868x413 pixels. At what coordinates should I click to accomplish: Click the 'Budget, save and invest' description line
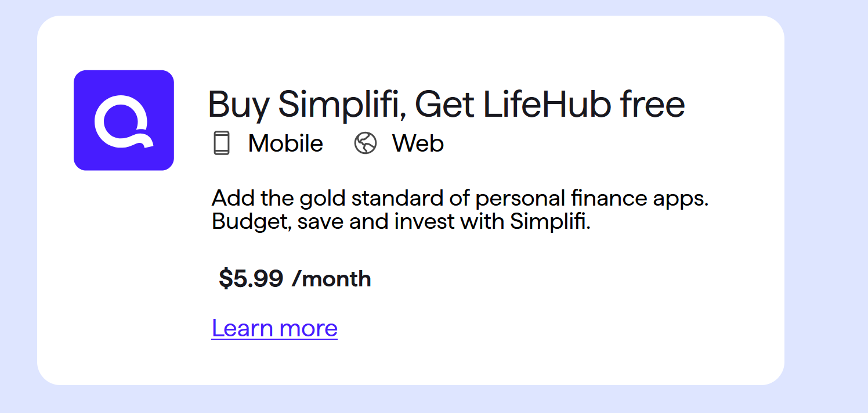pos(401,222)
